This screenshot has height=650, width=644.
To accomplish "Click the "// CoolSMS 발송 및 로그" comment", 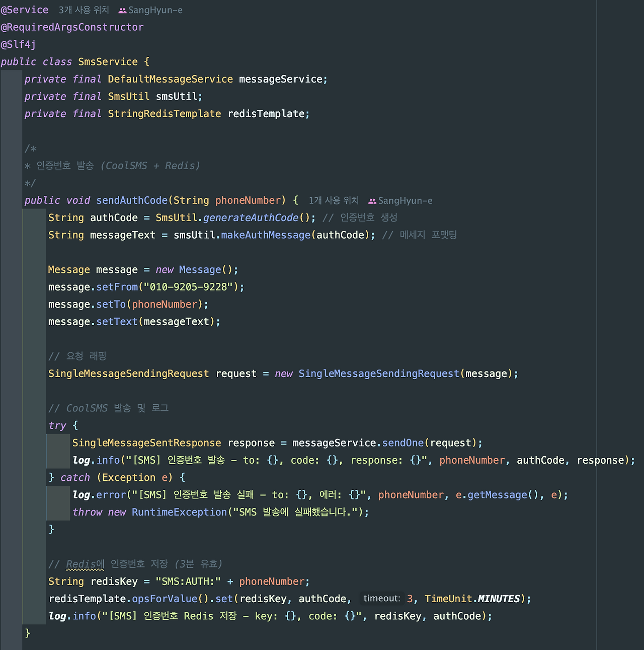I will [x=108, y=408].
